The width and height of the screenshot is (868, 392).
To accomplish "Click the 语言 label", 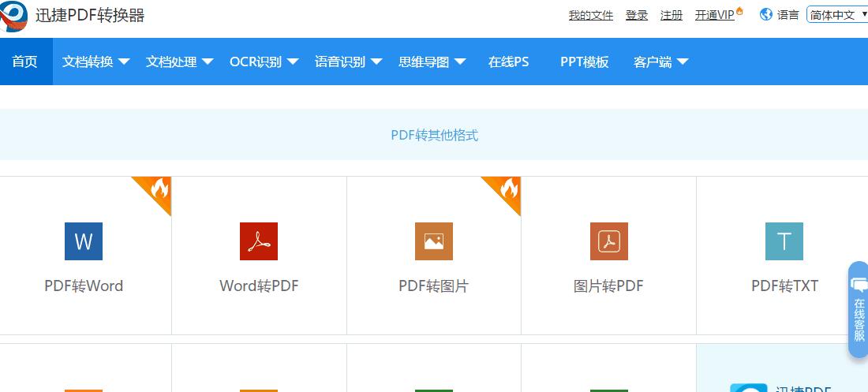I will pos(788,15).
